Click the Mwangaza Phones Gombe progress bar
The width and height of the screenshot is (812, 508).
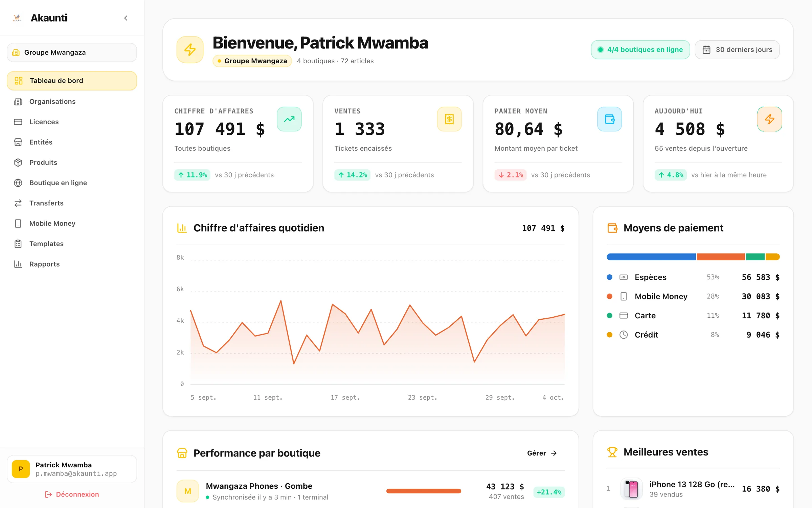424,491
